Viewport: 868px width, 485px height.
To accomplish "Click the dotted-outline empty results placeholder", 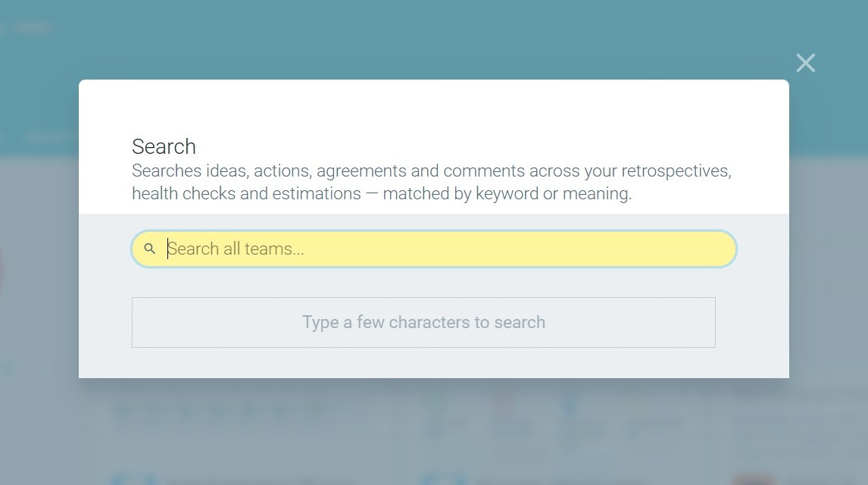I will tap(423, 322).
